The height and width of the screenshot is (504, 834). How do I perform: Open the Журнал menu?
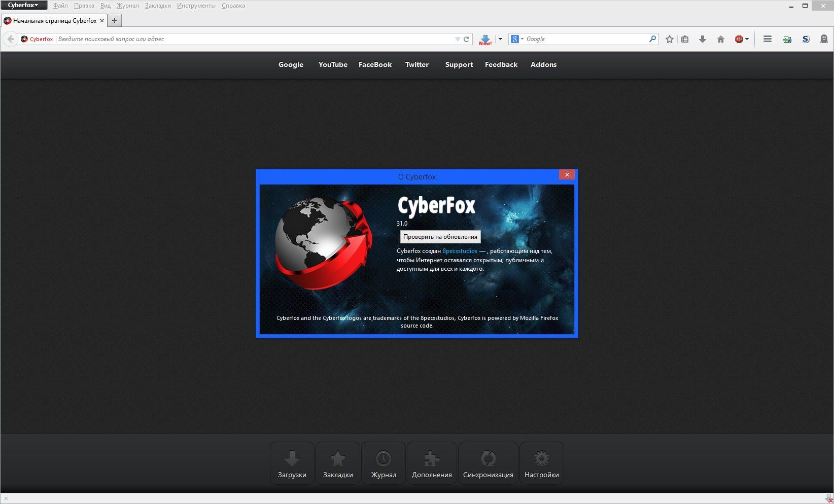point(128,6)
